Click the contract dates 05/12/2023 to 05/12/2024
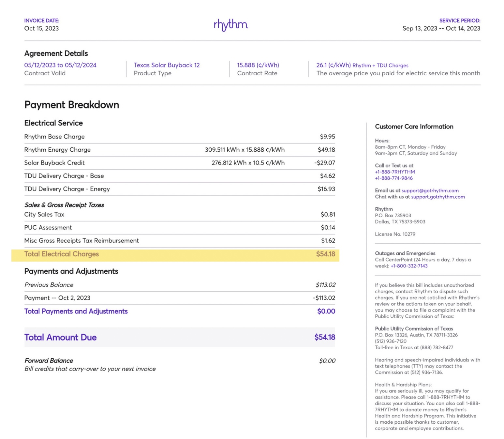Viewport: 504px width, 439px height. point(60,65)
